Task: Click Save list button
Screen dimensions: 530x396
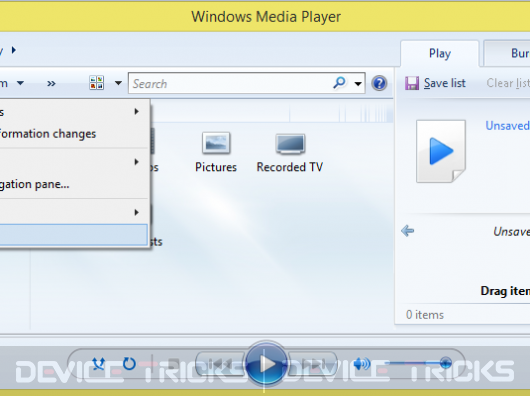Action: click(435, 83)
